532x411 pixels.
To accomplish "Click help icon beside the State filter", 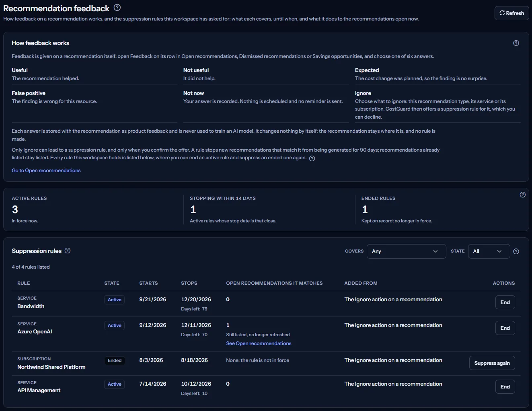I will pyautogui.click(x=516, y=251).
